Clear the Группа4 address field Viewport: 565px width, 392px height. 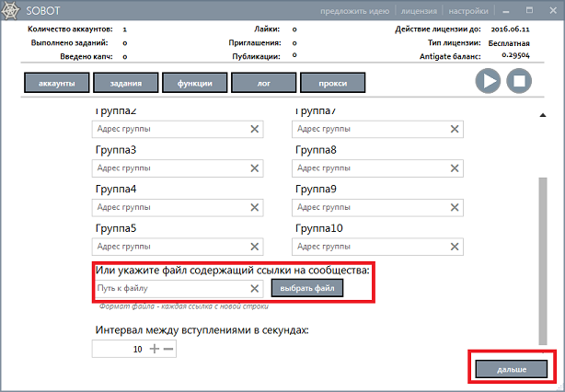(x=255, y=208)
